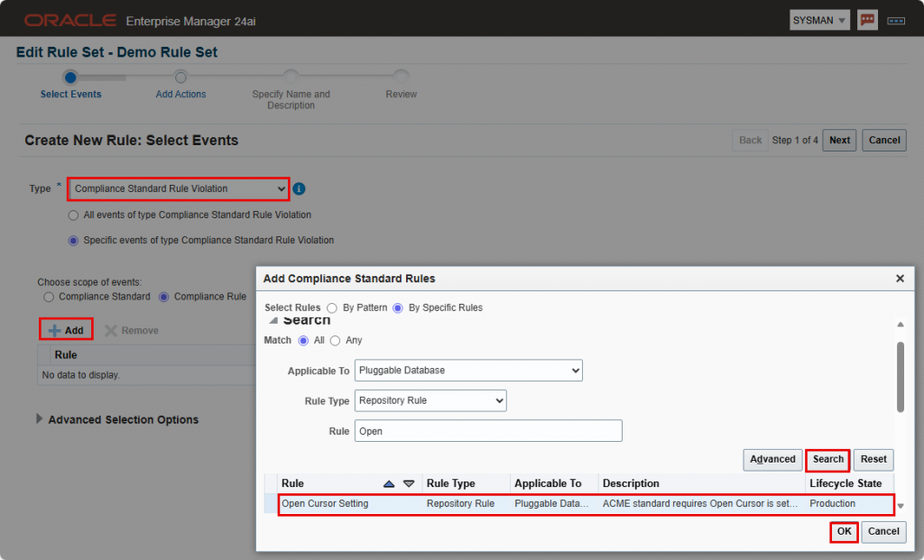The image size is (924, 560).
Task: Collapse the Search section triangle
Action: [273, 320]
